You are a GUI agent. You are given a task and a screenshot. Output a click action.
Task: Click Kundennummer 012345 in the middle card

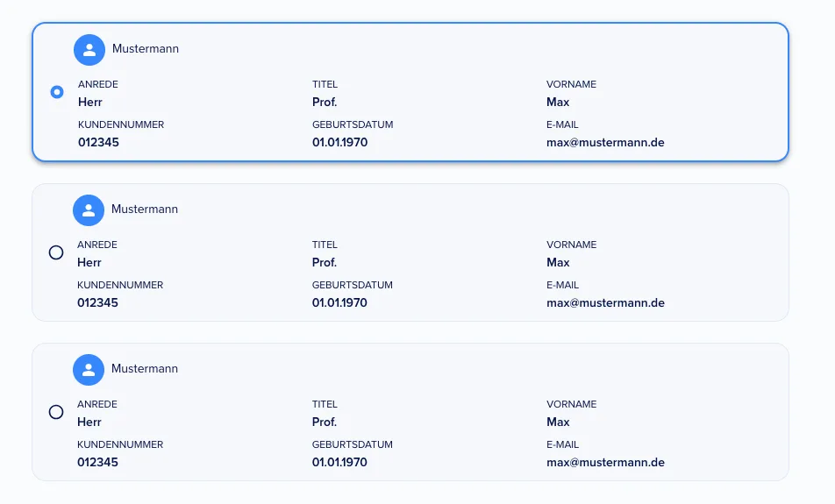tap(97, 302)
